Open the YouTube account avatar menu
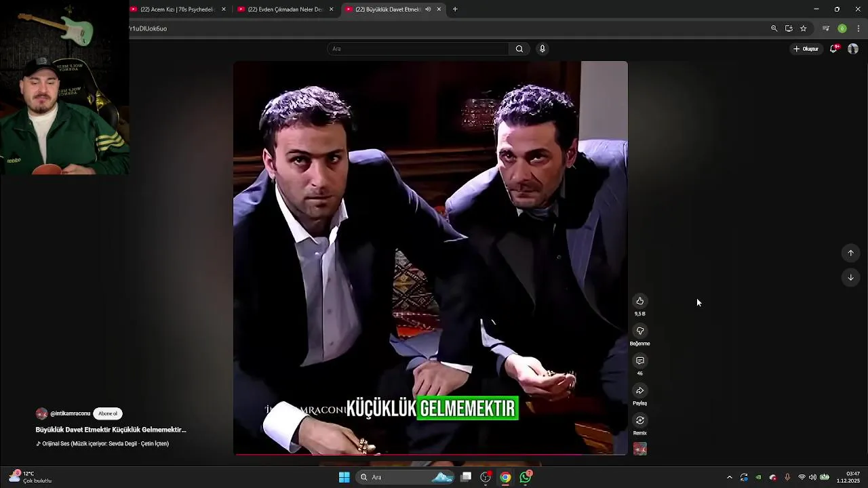 tap(853, 49)
